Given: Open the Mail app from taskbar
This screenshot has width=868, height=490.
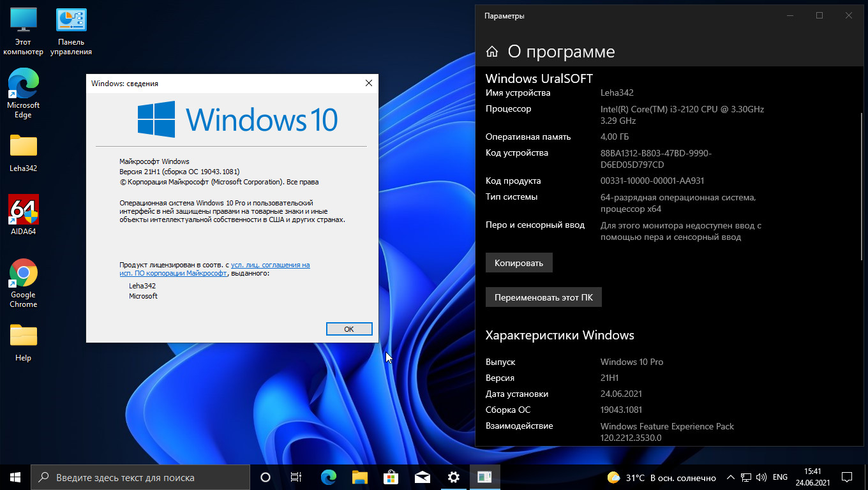Looking at the screenshot, I should (422, 477).
